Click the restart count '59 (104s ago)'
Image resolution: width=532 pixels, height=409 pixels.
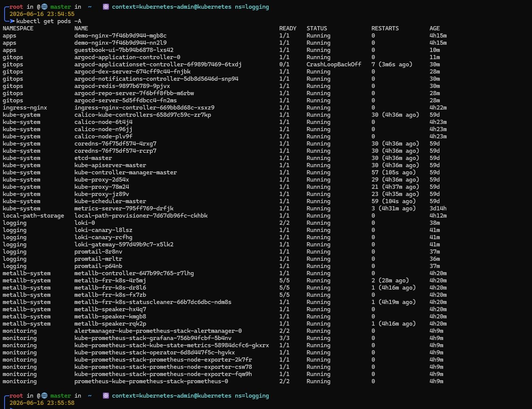(393, 201)
